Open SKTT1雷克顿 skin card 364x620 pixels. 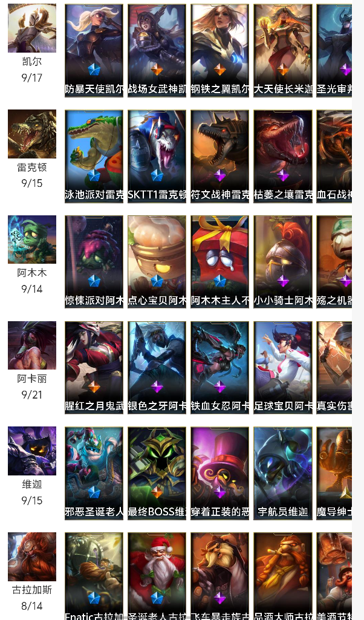(x=157, y=157)
